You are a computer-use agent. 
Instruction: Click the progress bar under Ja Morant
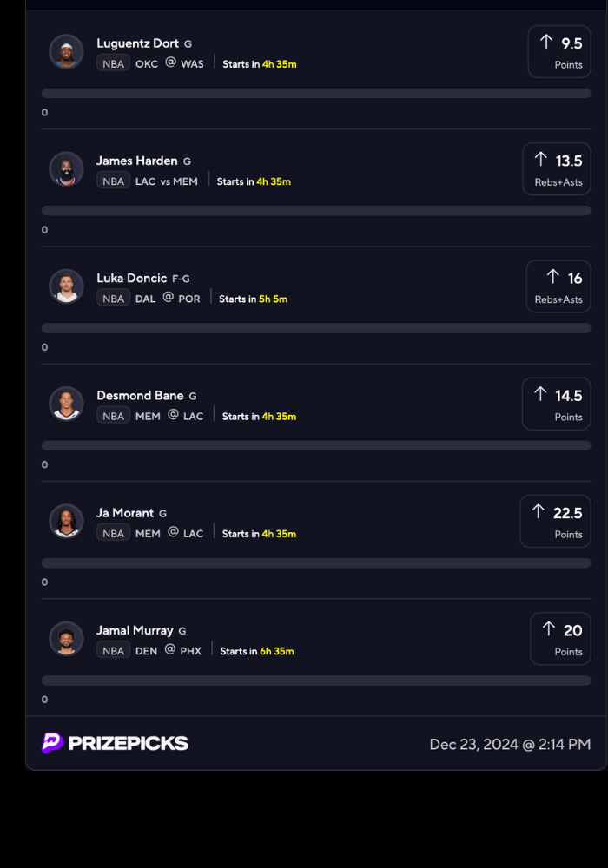316,562
